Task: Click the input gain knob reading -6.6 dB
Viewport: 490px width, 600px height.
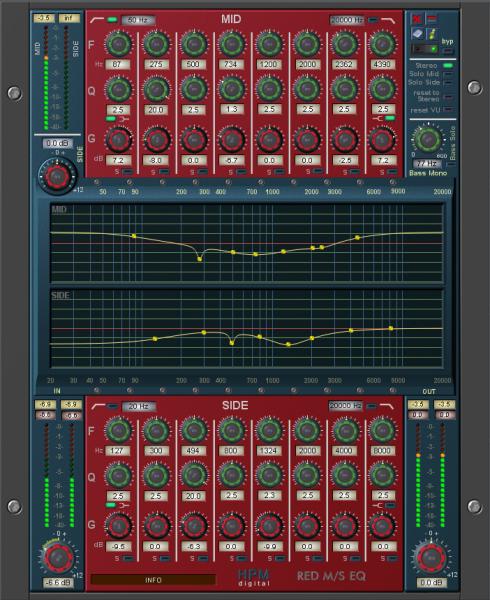Action: tap(57, 557)
